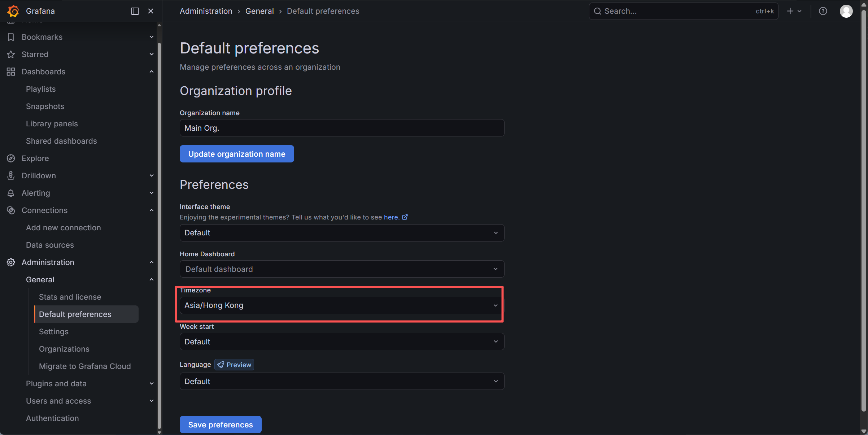This screenshot has width=868, height=435.
Task: Expand Users and access chevron
Action: click(152, 401)
